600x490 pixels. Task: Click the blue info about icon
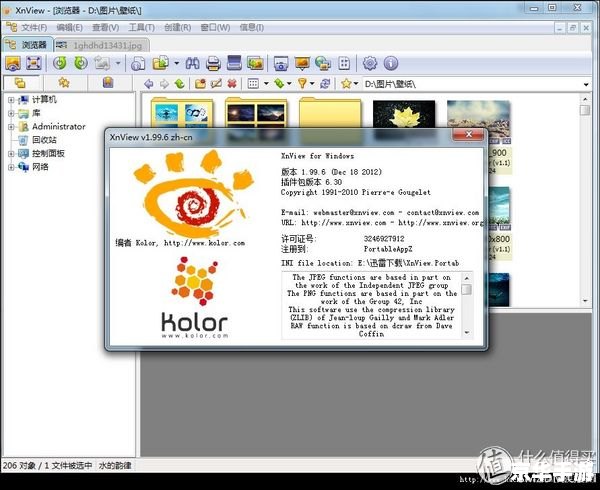click(391, 63)
